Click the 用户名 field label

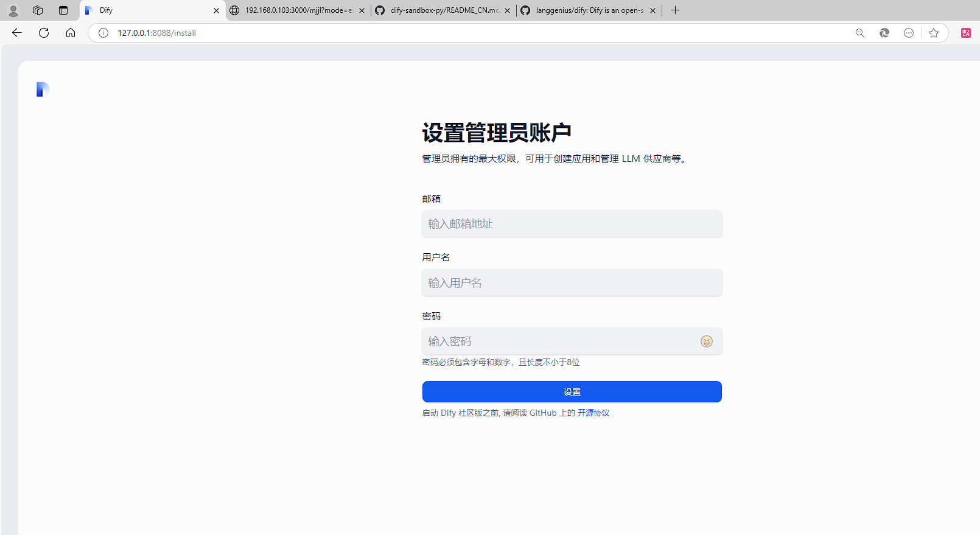click(x=436, y=257)
